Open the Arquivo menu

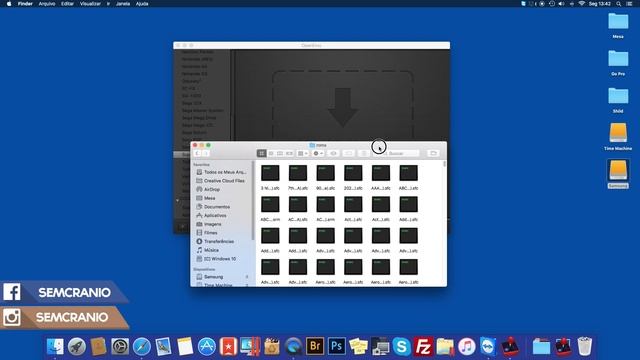click(47, 4)
